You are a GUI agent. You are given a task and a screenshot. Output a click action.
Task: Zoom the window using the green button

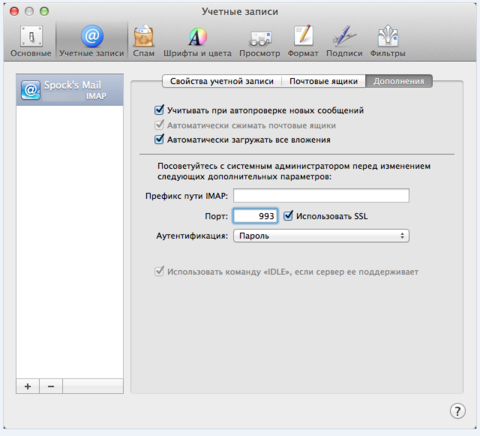click(x=44, y=11)
